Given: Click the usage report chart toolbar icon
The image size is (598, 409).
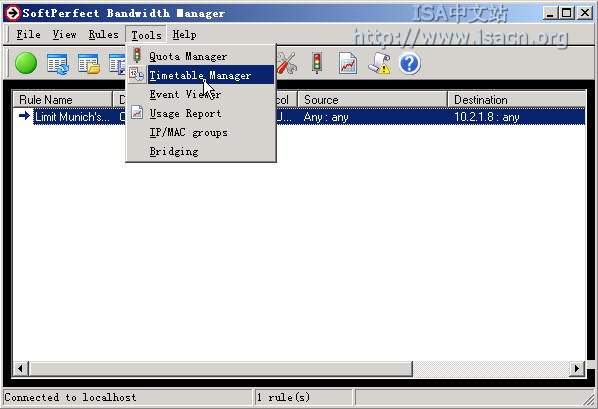Looking at the screenshot, I should coord(348,63).
